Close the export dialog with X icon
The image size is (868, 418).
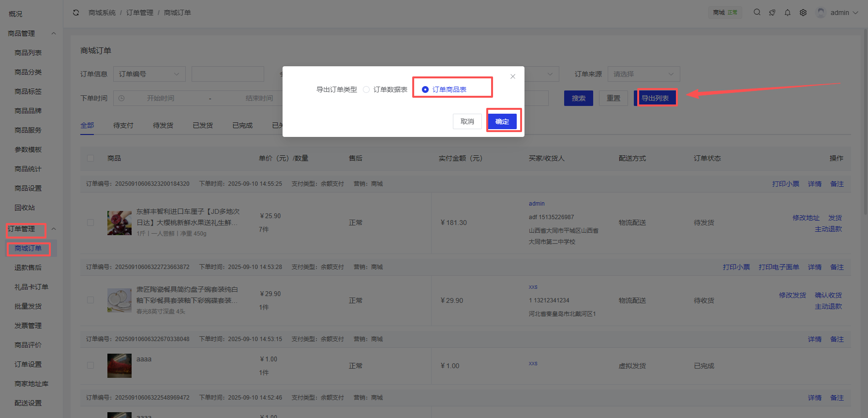point(513,76)
